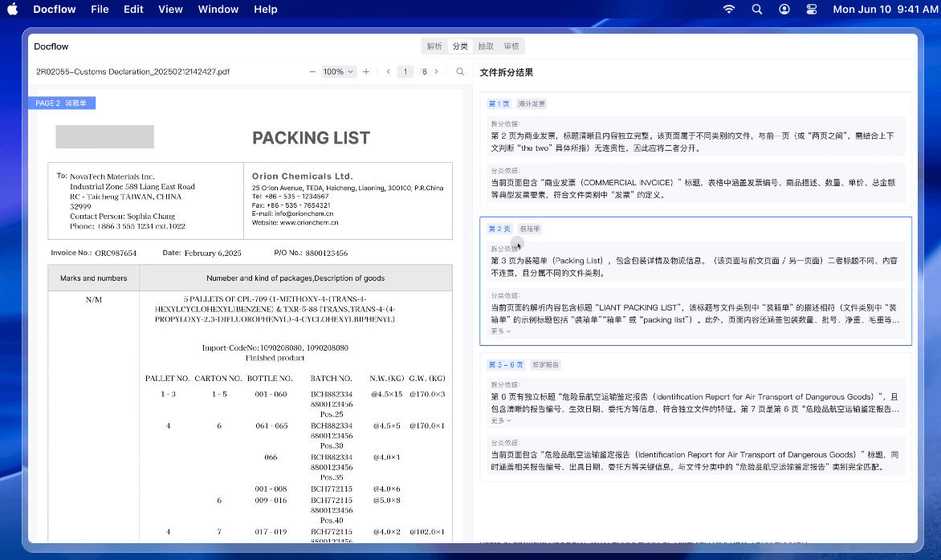Click the 第 3 – 6 页 page tag
This screenshot has height=560, width=941.
click(x=505, y=364)
